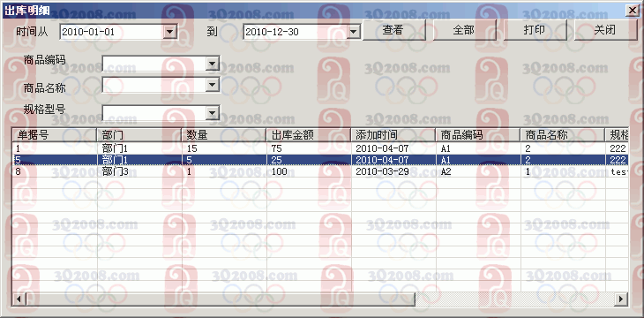Click the 出库金额 column header

tap(309, 135)
